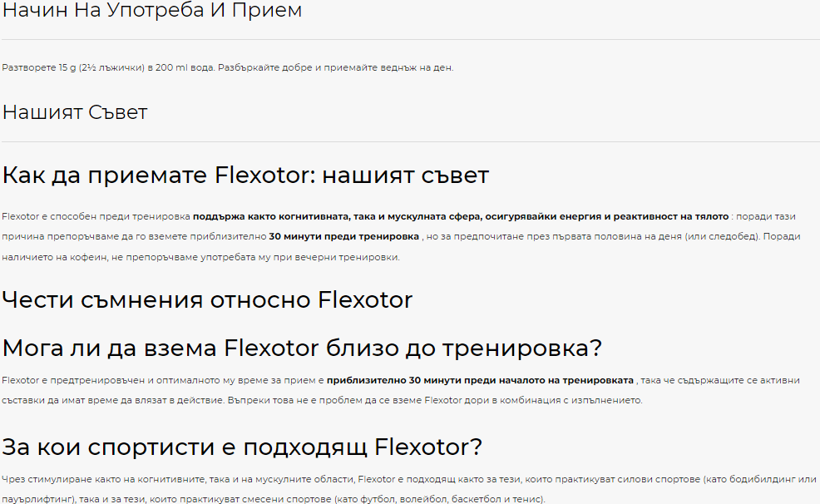Click the line mentioning "футбол, волейбол, баскетбол и тенис"
Screen dimensions: 820x504
pos(273,499)
